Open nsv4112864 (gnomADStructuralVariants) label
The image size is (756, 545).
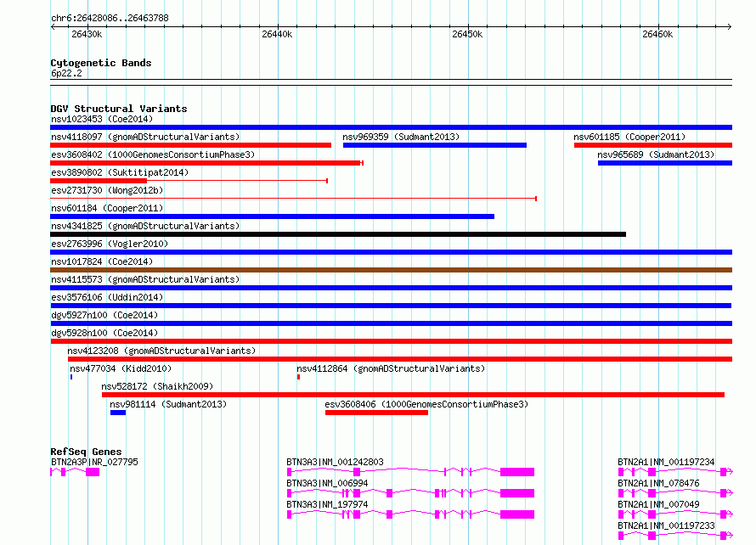pyautogui.click(x=391, y=368)
